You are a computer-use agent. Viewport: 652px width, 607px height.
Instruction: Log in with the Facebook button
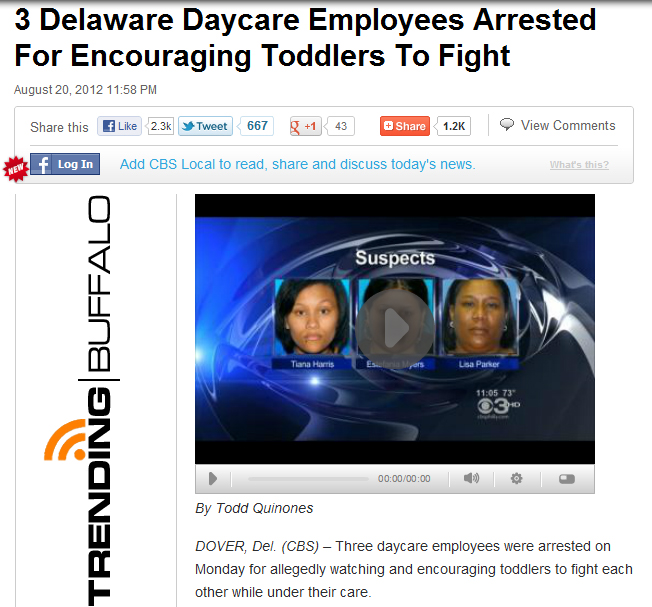65,164
